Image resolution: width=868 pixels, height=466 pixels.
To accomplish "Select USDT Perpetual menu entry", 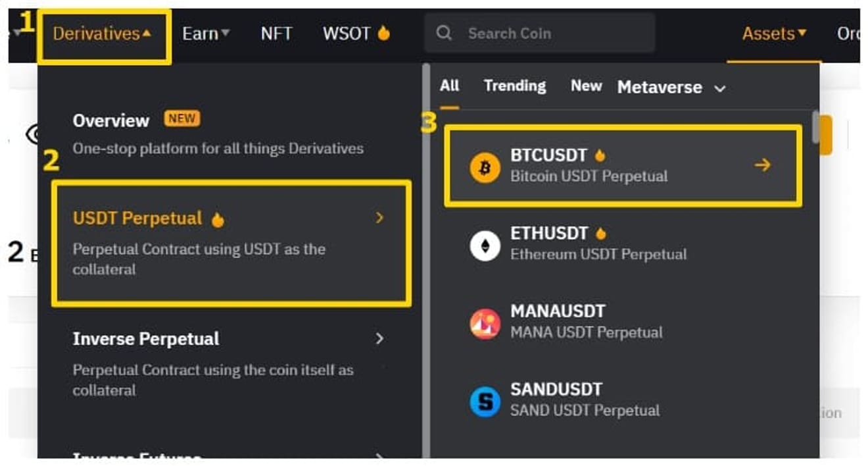I will tap(231, 243).
